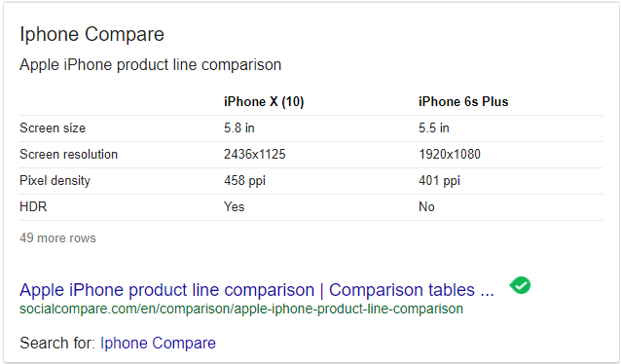The width and height of the screenshot is (621, 364).
Task: Click the Pixel density row label
Action: 55,181
